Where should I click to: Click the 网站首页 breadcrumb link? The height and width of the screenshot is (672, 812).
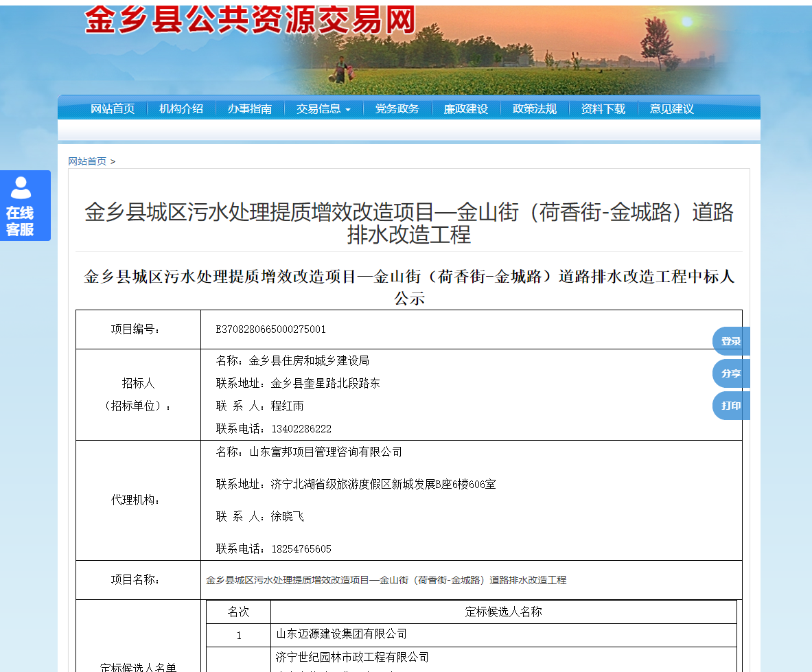click(x=87, y=161)
